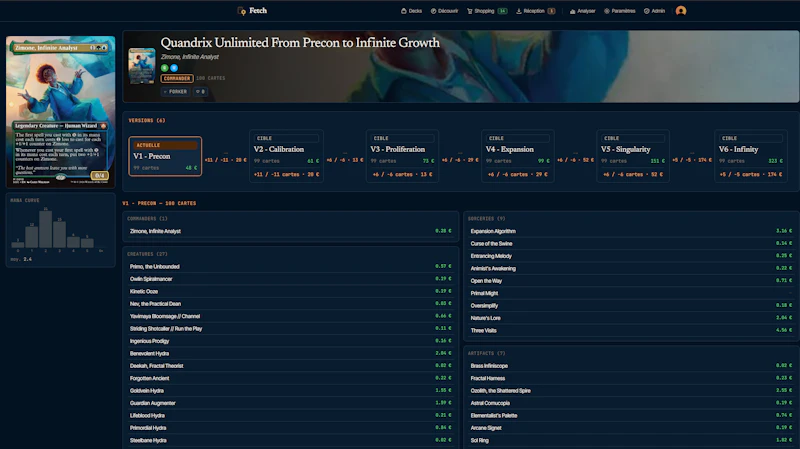Viewport: 800px width, 449px height.
Task: Open the Sol Ring row
Action: click(631, 440)
